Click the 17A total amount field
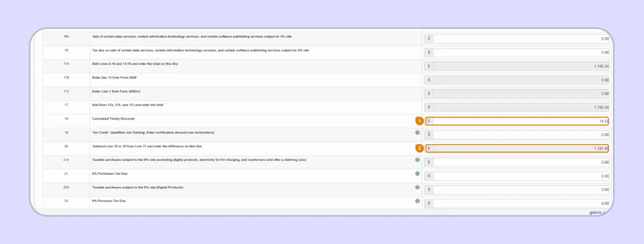Image resolution: width=644 pixels, height=244 pixels. coord(521,66)
